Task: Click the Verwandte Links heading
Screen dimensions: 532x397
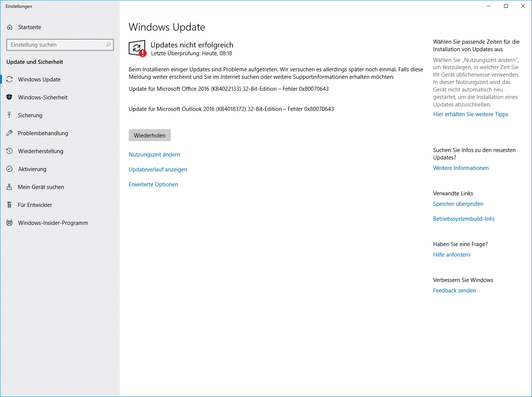Action: click(453, 193)
